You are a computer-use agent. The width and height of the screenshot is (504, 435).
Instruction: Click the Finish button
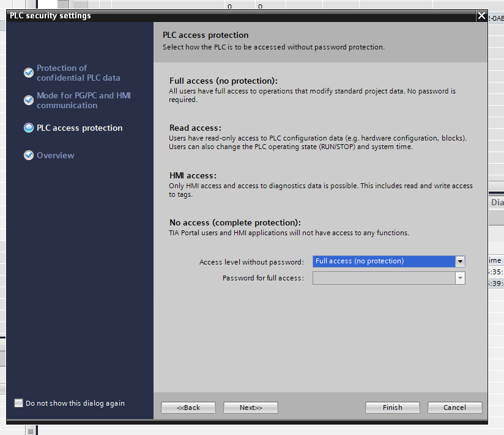(x=392, y=408)
